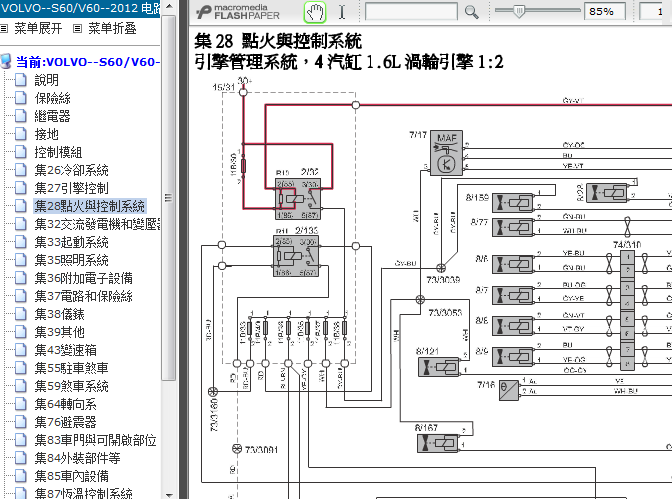The image size is (672, 499).
Task: Click the 8/121 valve symbol in diagram
Action: [x=438, y=367]
